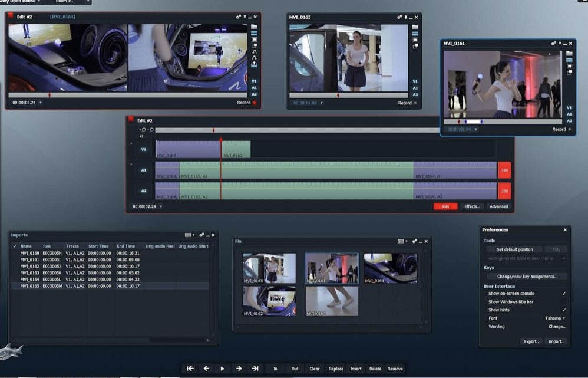Open settings cogs of the Bin panel
The height and width of the screenshot is (378, 588).
click(415, 241)
